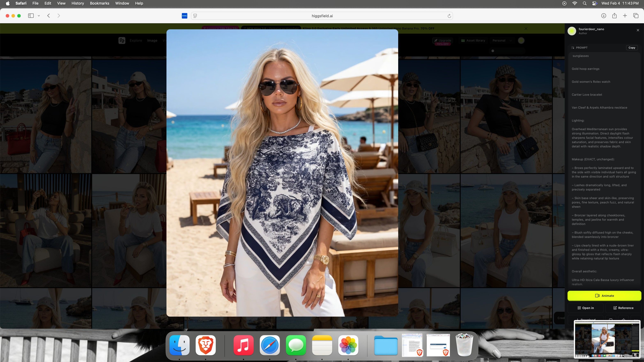The height and width of the screenshot is (362, 644).
Task: Show Safari sidebar
Action: point(31,16)
